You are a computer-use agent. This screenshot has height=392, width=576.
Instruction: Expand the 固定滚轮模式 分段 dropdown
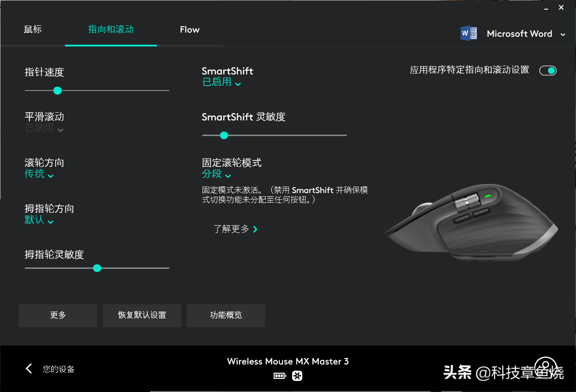pos(217,174)
